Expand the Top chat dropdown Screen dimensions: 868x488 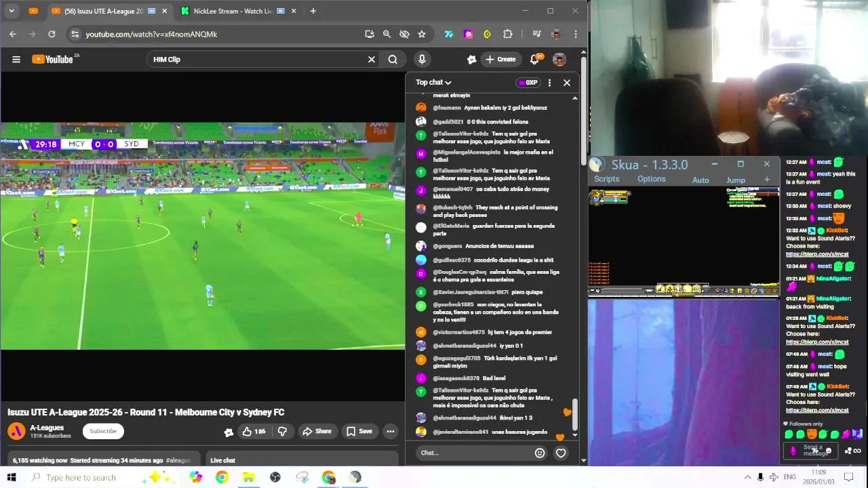point(433,83)
